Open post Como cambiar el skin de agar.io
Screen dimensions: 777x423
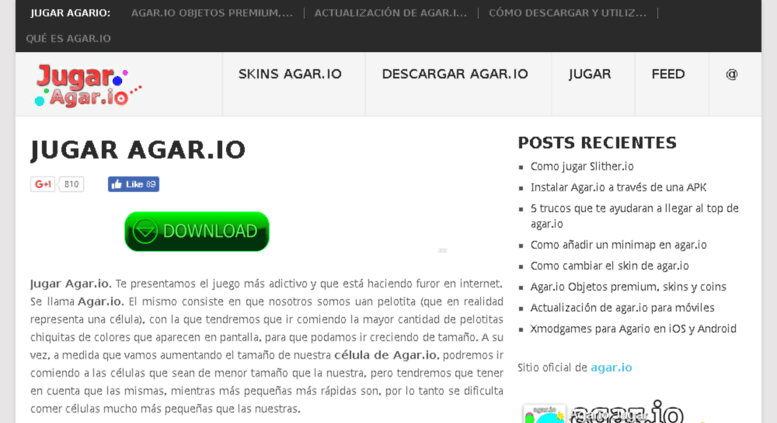pos(610,266)
